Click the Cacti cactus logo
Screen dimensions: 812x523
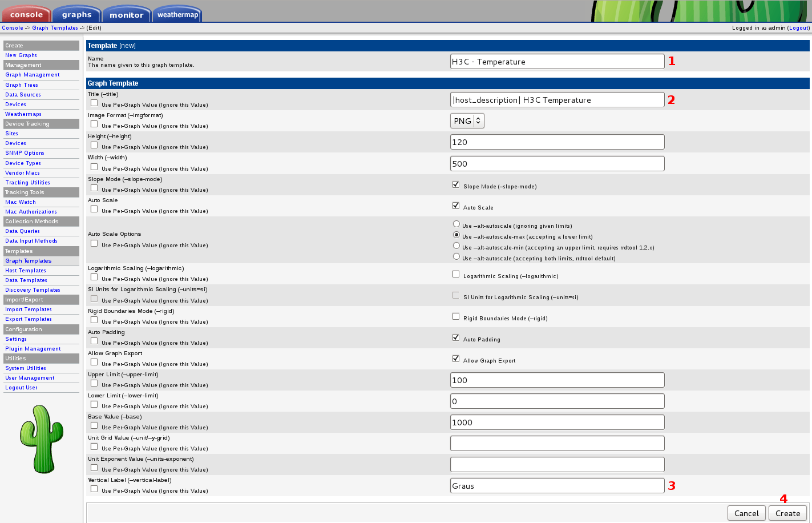(42, 438)
